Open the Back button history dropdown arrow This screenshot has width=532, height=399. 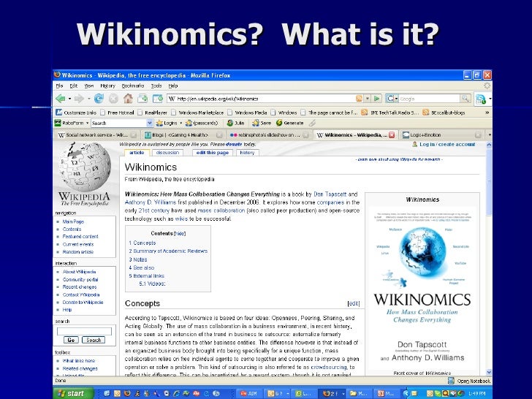pyautogui.click(x=69, y=99)
